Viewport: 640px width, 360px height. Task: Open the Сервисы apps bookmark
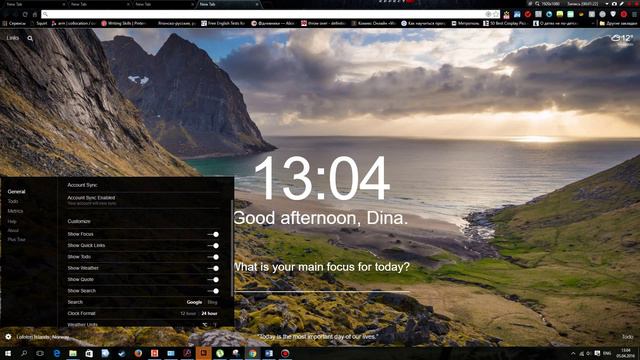coord(14,24)
